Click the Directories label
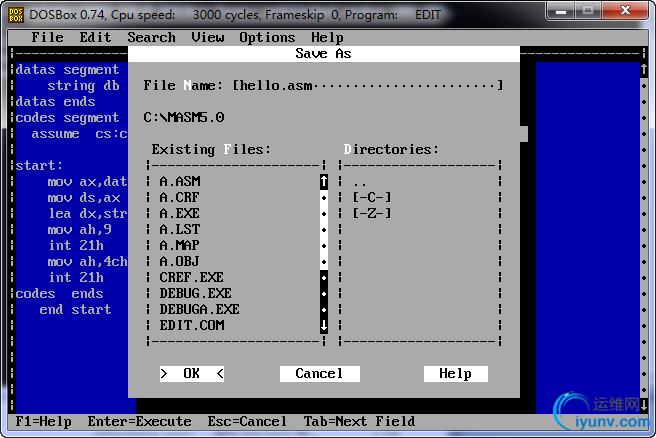This screenshot has height=438, width=656. point(391,149)
